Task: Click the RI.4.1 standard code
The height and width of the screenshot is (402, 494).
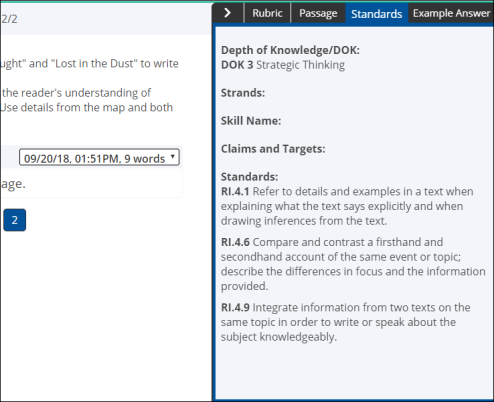Action: (235, 192)
